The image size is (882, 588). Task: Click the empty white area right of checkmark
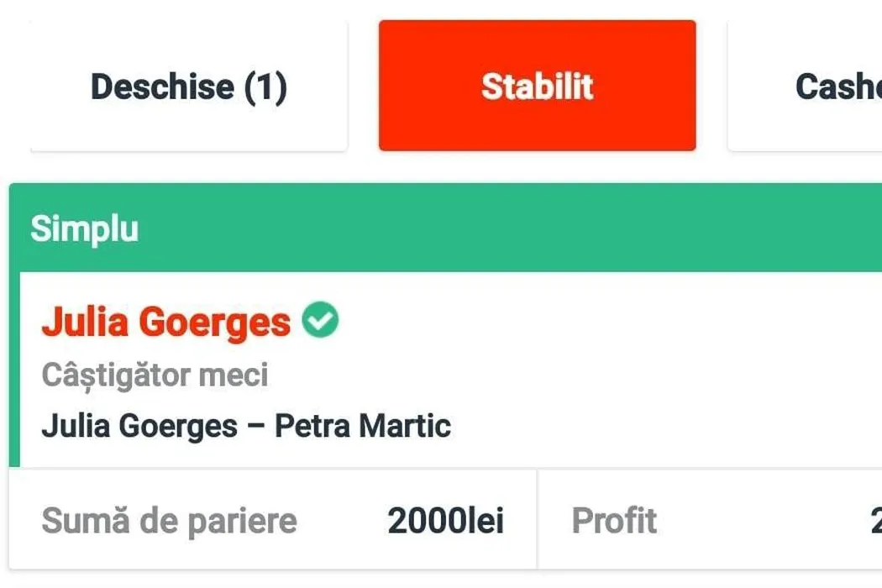pyautogui.click(x=588, y=322)
